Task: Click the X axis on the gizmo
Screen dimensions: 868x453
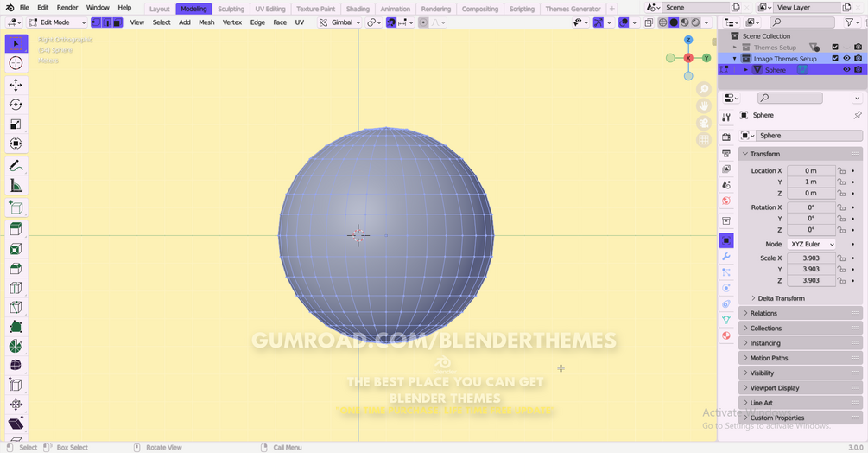Action: 688,58
